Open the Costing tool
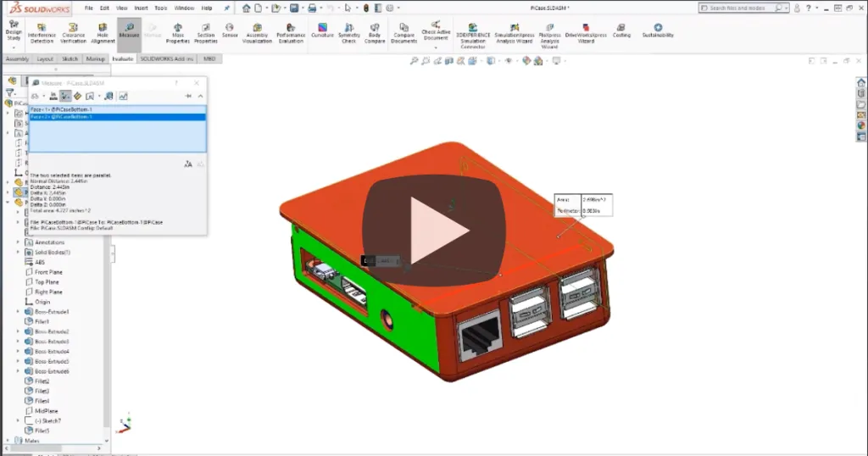The width and height of the screenshot is (868, 456). pos(621,31)
